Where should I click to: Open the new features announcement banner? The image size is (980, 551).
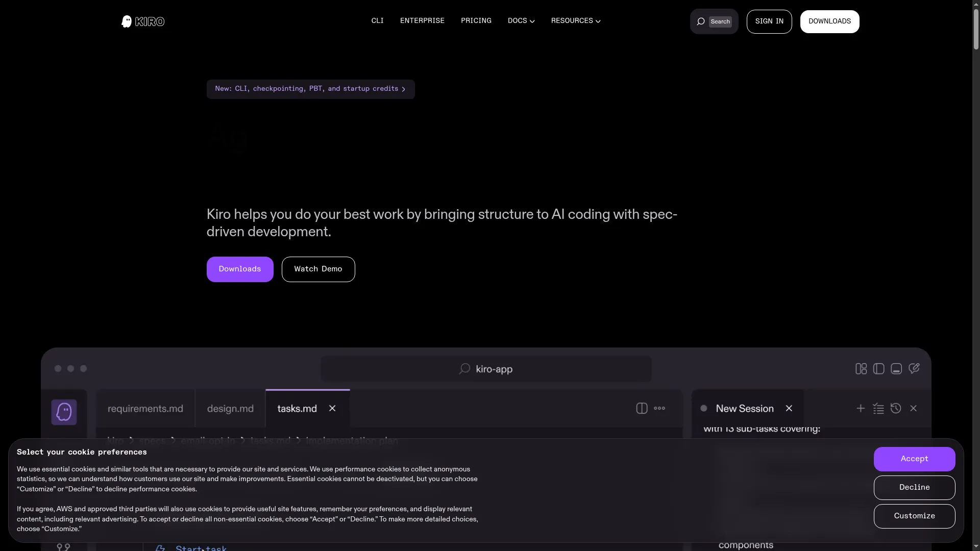[x=310, y=89]
